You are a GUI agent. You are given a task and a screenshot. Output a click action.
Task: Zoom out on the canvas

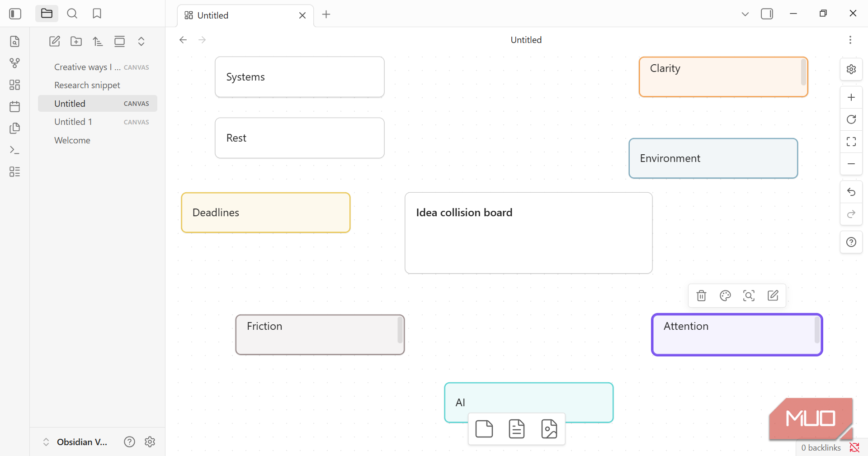click(851, 164)
